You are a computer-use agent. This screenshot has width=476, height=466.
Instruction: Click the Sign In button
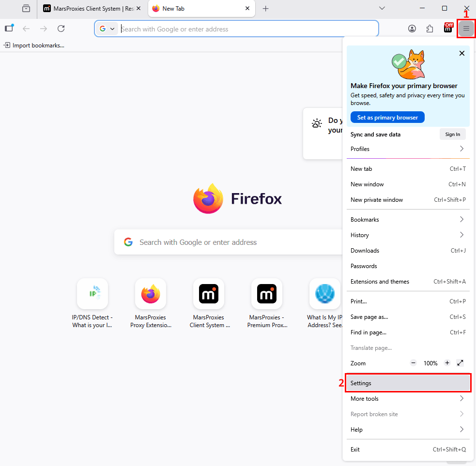click(x=452, y=134)
